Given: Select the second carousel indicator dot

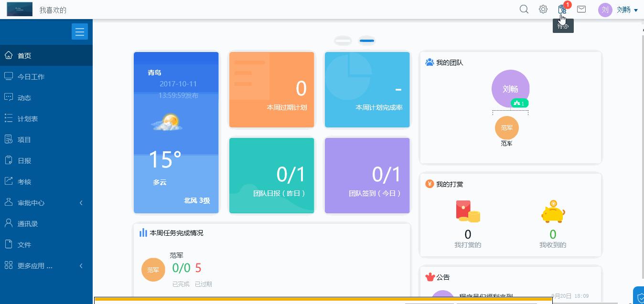Looking at the screenshot, I should (x=367, y=41).
